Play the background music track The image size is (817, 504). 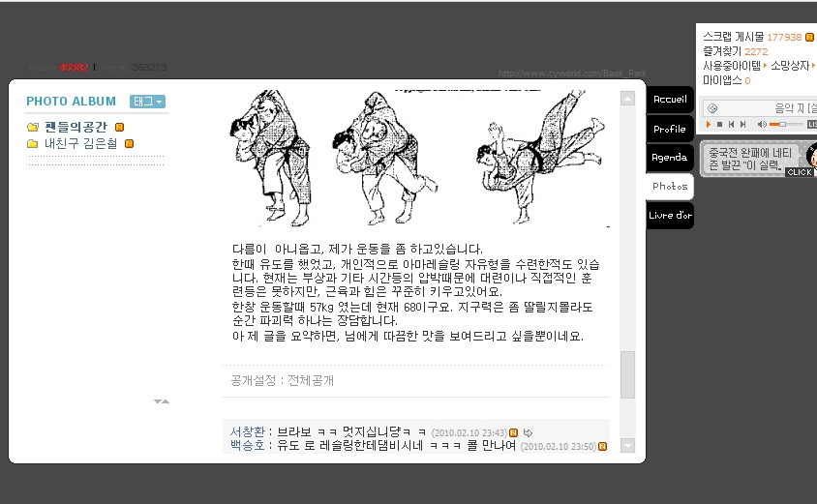tap(709, 125)
